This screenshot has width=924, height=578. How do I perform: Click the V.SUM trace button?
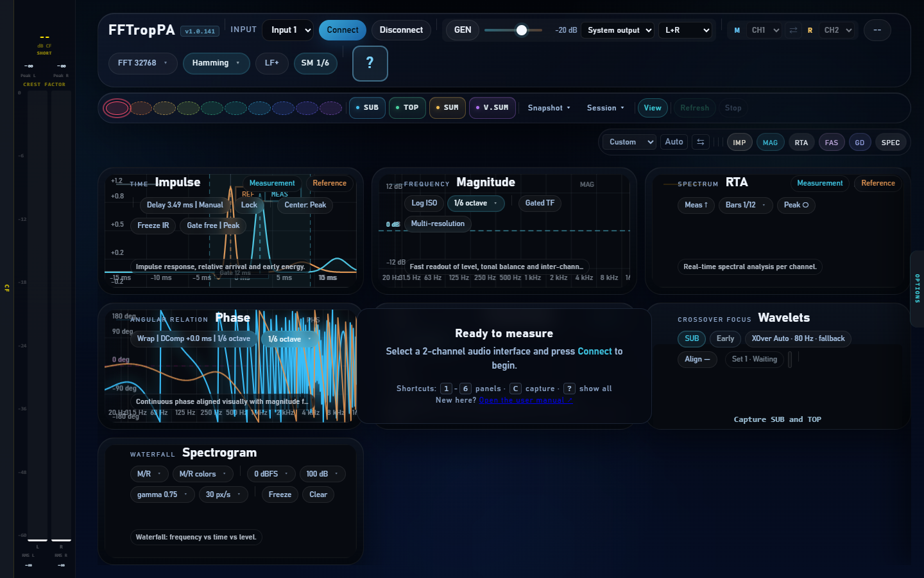point(492,108)
